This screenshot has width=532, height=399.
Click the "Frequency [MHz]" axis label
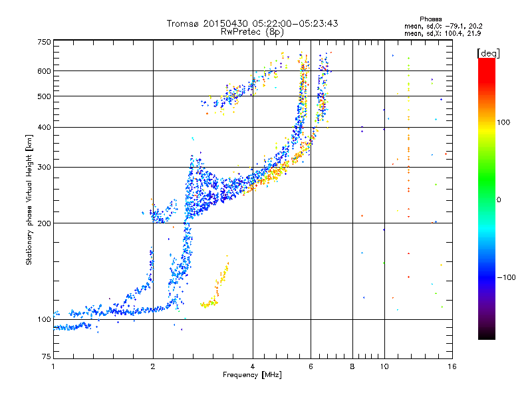(253, 375)
